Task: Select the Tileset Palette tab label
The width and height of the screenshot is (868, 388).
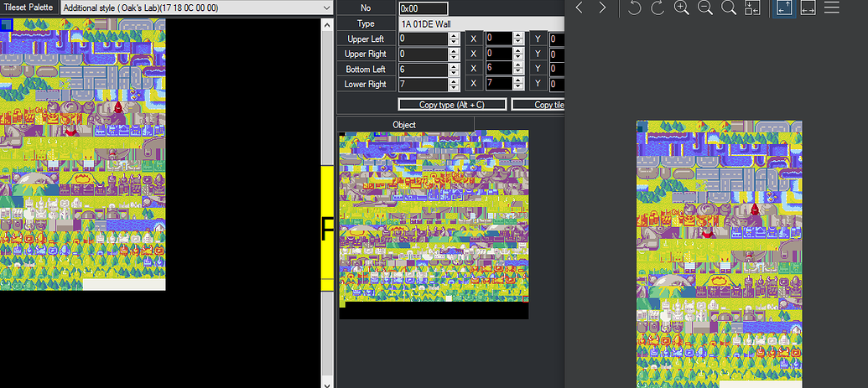Action: 29,7
